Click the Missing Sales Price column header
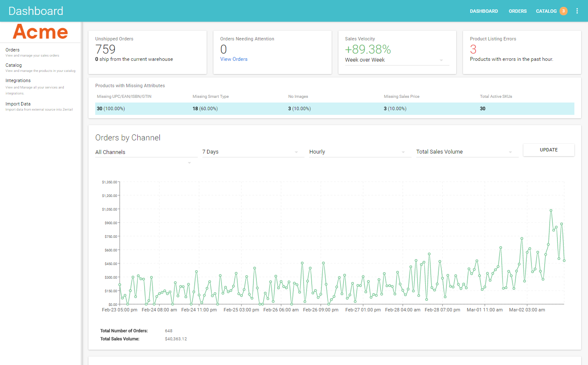Image resolution: width=588 pixels, height=365 pixels. (402, 97)
